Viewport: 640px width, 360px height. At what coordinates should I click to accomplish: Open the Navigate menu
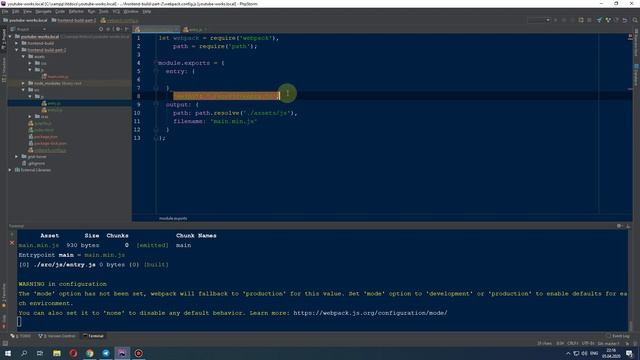(43, 12)
